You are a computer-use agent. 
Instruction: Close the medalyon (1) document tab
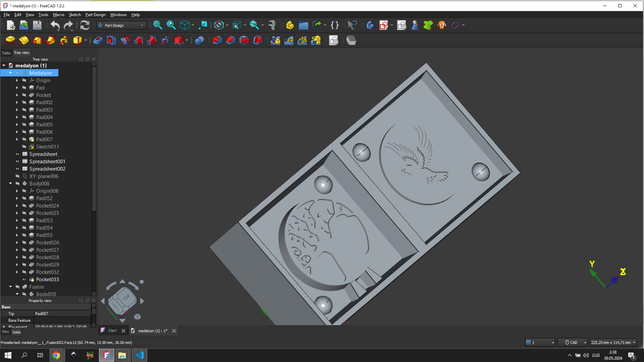[174, 331]
